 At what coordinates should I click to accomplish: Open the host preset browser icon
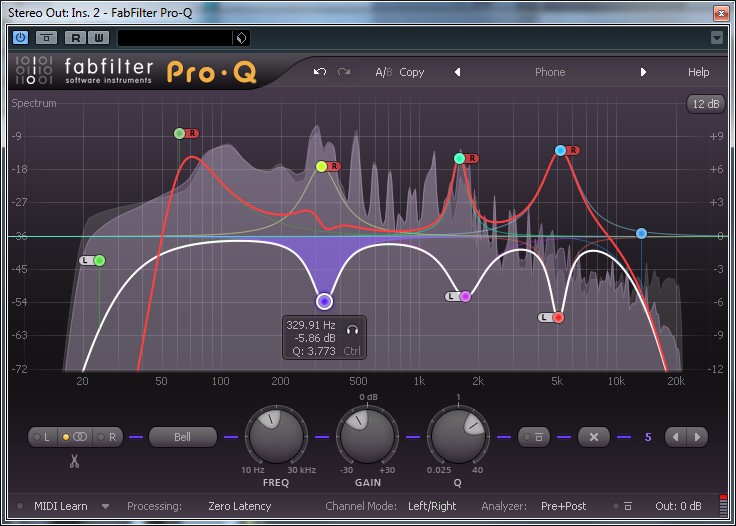tap(241, 38)
